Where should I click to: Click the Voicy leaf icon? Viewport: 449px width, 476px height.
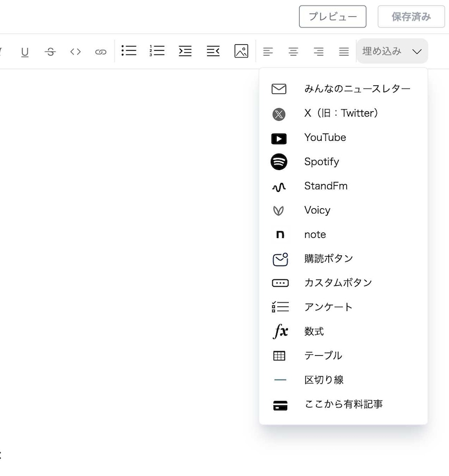(x=278, y=210)
